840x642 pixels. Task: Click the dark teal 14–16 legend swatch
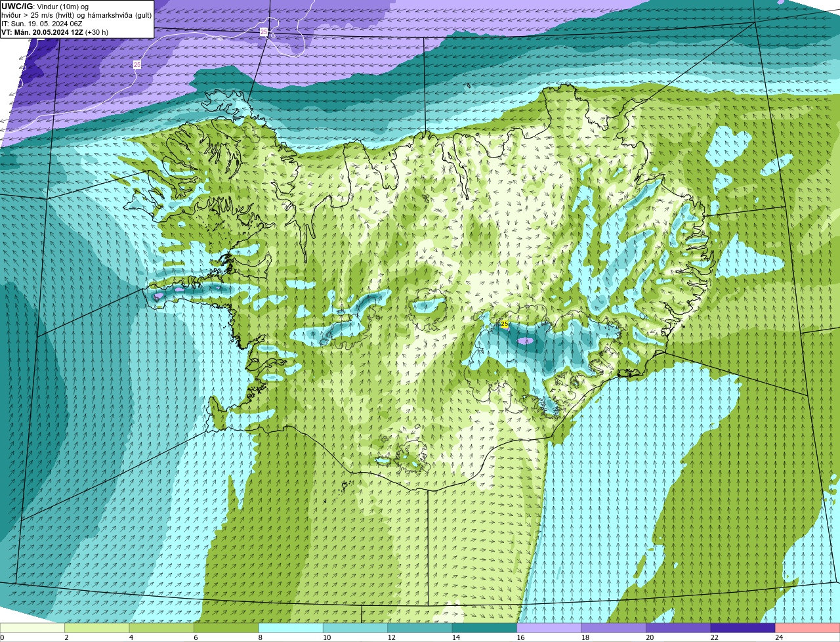[485, 628]
